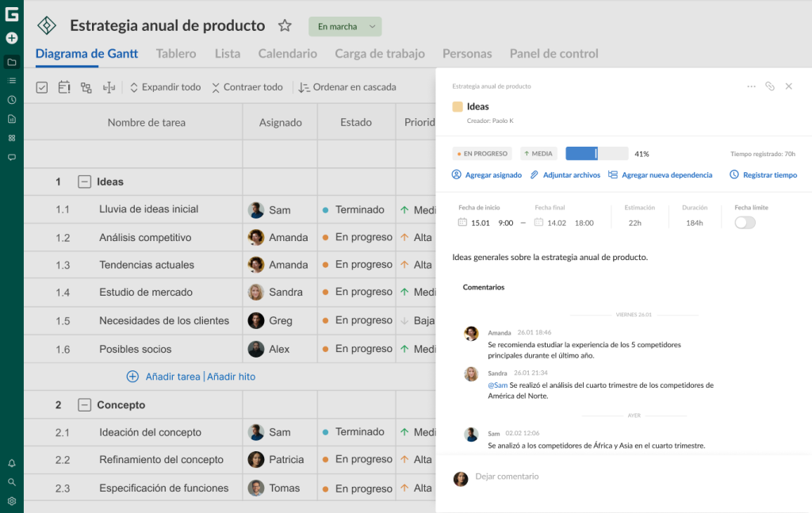
Task: Switch to Lista tab
Action: click(x=228, y=54)
